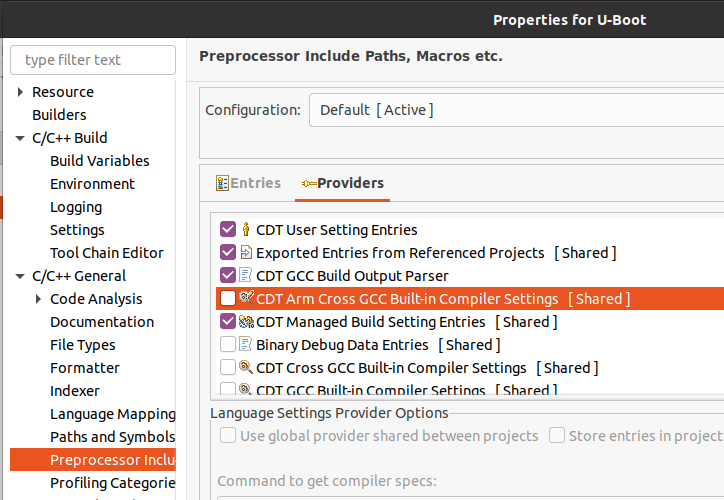Select the Providers tab
This screenshot has height=500, width=724.
(x=343, y=183)
